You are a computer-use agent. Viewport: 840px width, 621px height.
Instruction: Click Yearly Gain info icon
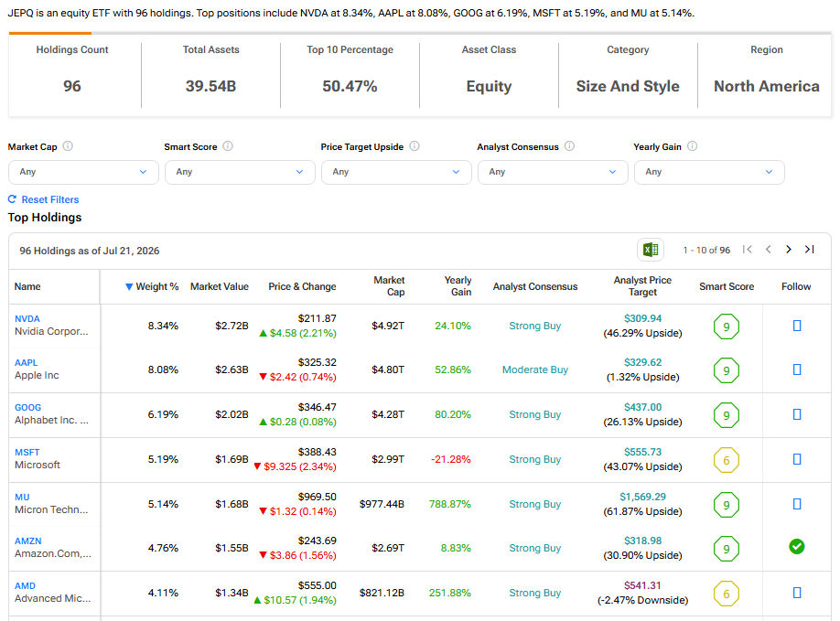(x=692, y=146)
